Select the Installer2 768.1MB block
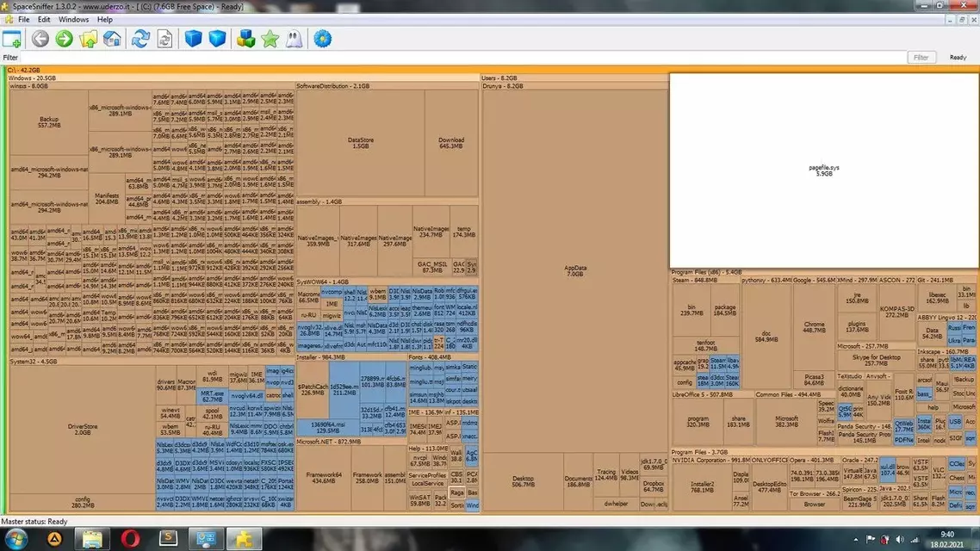This screenshot has height=551, width=980. click(702, 487)
